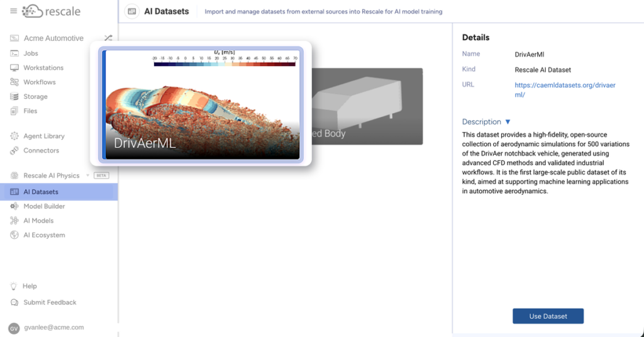Open the hamburger menu icon

click(14, 11)
